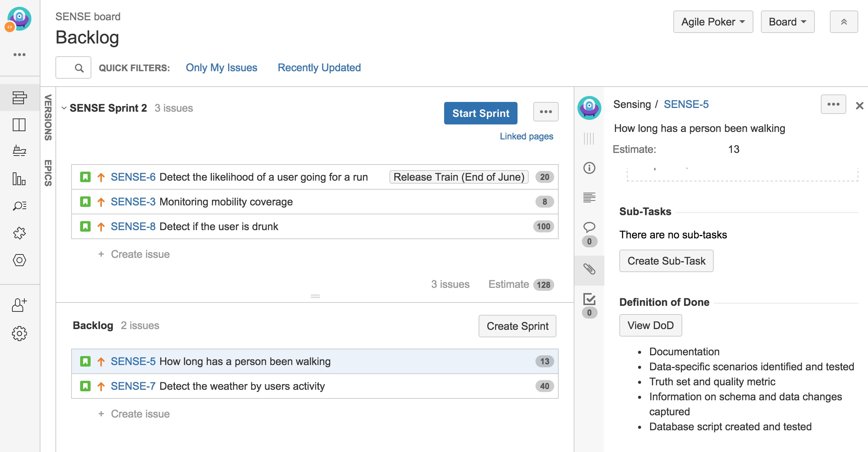Open the attachments paperclip in detail panel

589,269
